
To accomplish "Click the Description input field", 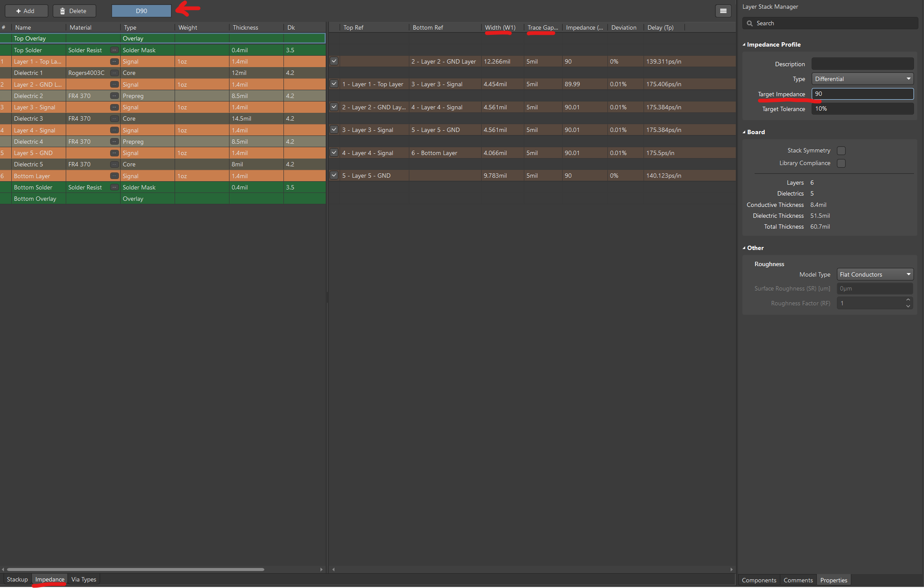I will 862,64.
